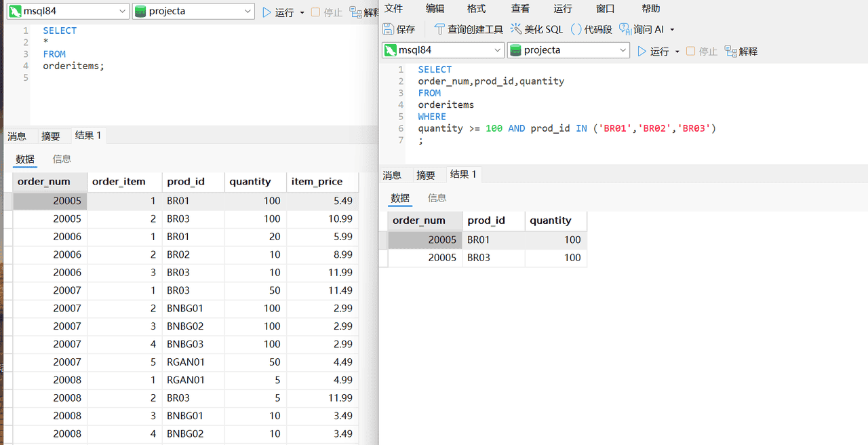Image resolution: width=868 pixels, height=445 pixels.
Task: Expand projecta database dropdown in left window
Action: point(248,12)
